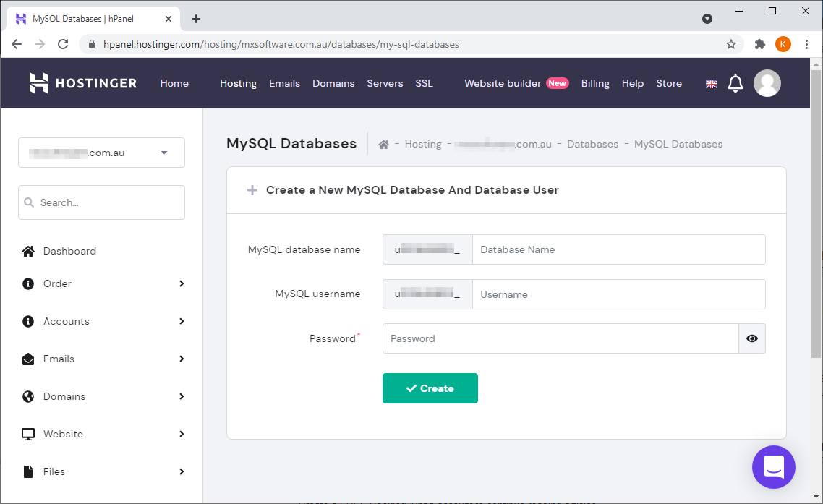Open Domains in top navigation
Screen dimensions: 823x504
333,83
